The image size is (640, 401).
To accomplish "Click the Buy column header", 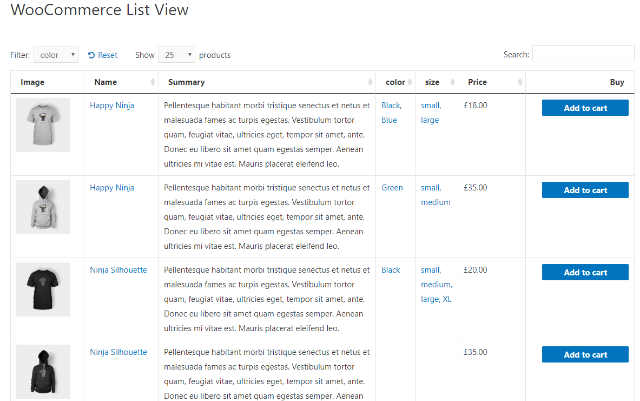I will point(617,82).
